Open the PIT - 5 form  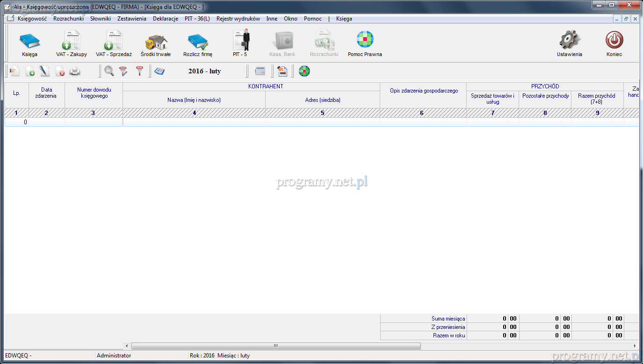tap(240, 43)
